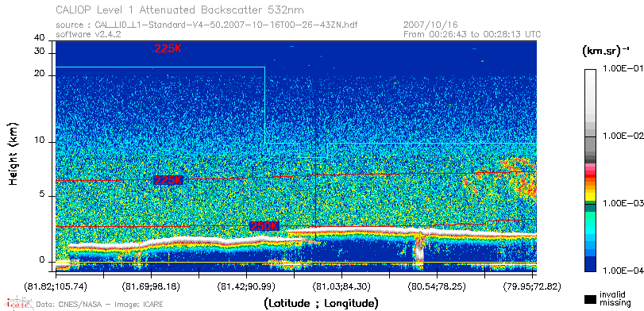Click the 'invalid missing' legend text
Viewport: 644px width, 311px height.
(x=615, y=298)
